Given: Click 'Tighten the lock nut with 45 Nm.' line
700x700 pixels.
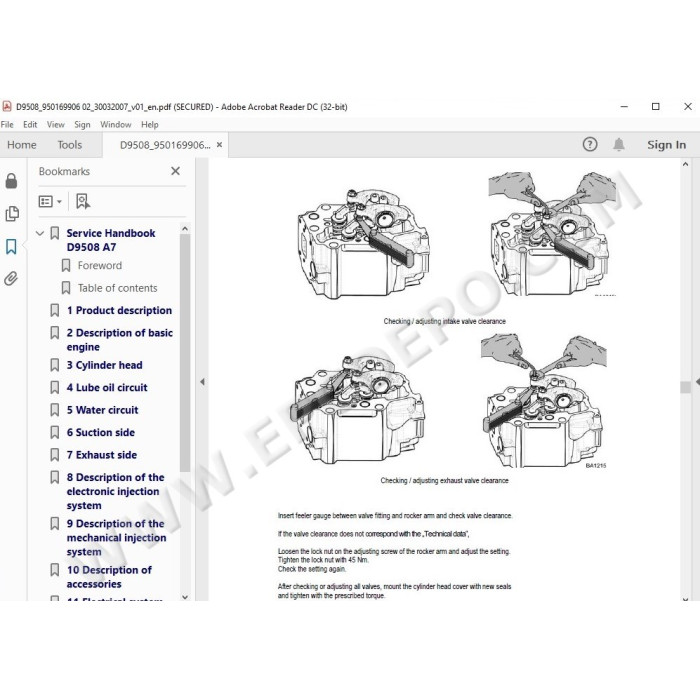Looking at the screenshot, I should (323, 560).
